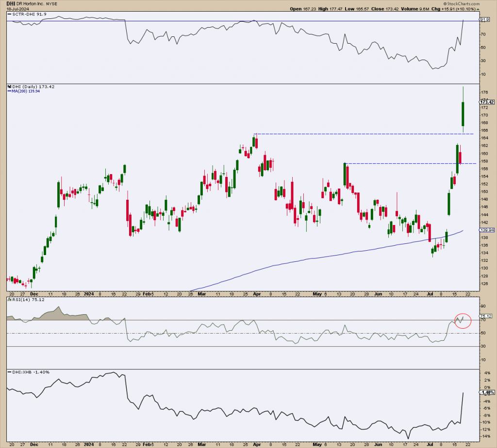497x448 pixels.
Task: Click the 139.94 moving average price tag
Action: (486, 230)
